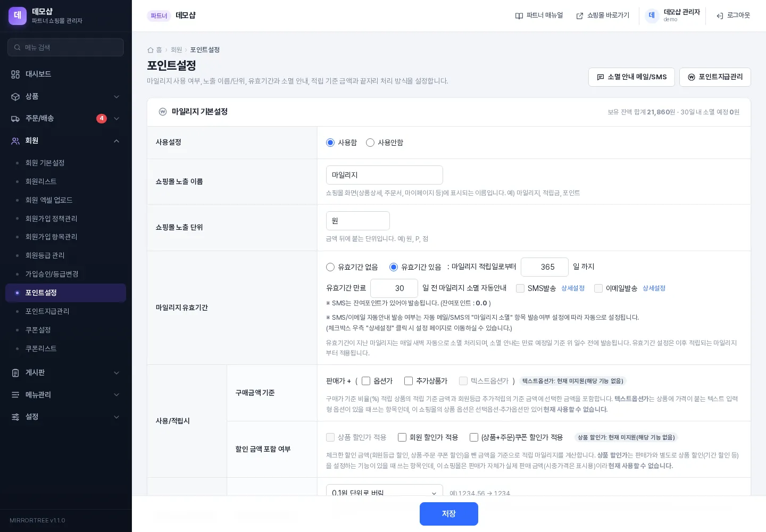Click the 상세설정 link next to SMS발송

coord(573,288)
